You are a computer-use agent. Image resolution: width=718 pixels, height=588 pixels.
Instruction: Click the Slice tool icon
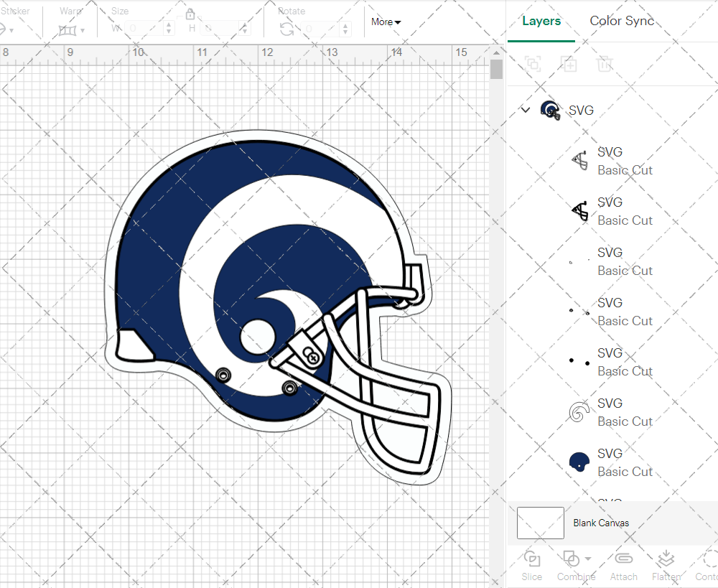coord(531,559)
